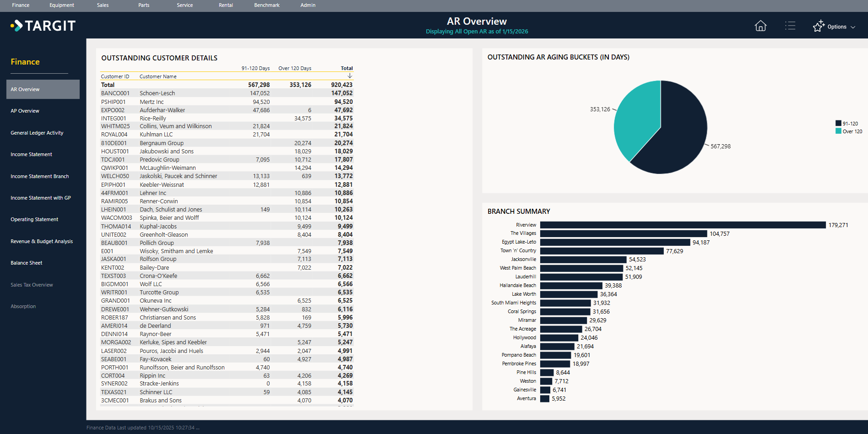Toggle the Over 120 legend entry
868x434 pixels.
849,131
